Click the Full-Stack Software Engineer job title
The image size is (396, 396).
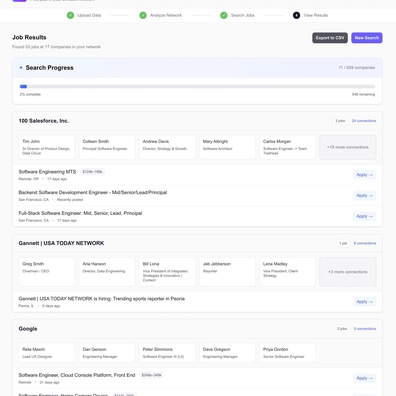[x=80, y=213]
